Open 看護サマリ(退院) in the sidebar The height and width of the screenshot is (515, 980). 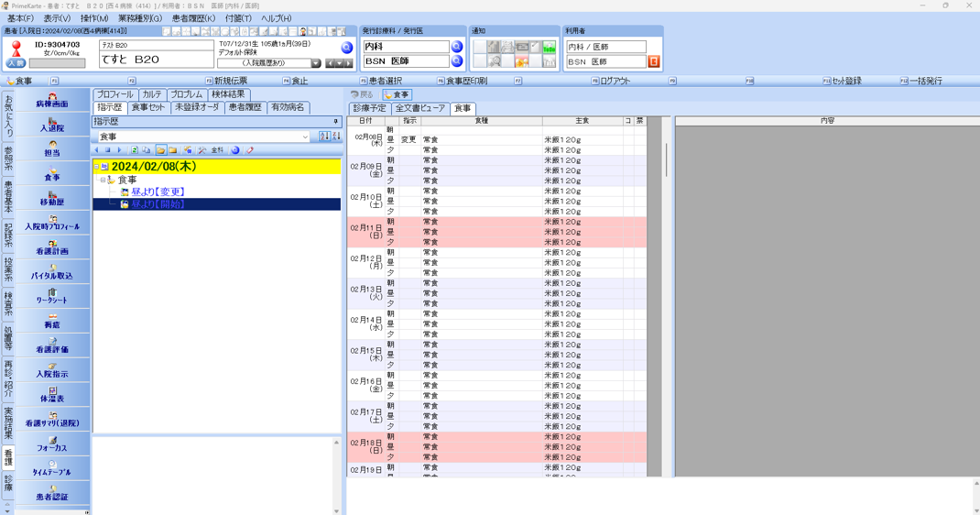tap(52, 420)
